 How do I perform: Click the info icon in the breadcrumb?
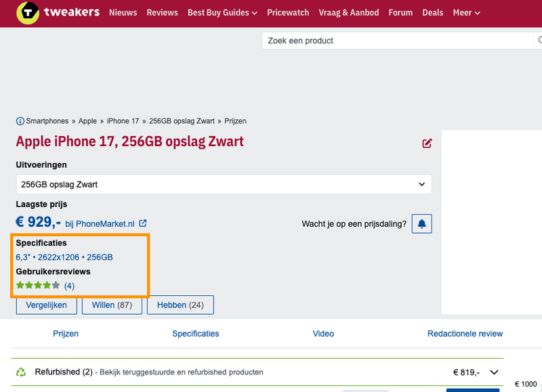19,121
